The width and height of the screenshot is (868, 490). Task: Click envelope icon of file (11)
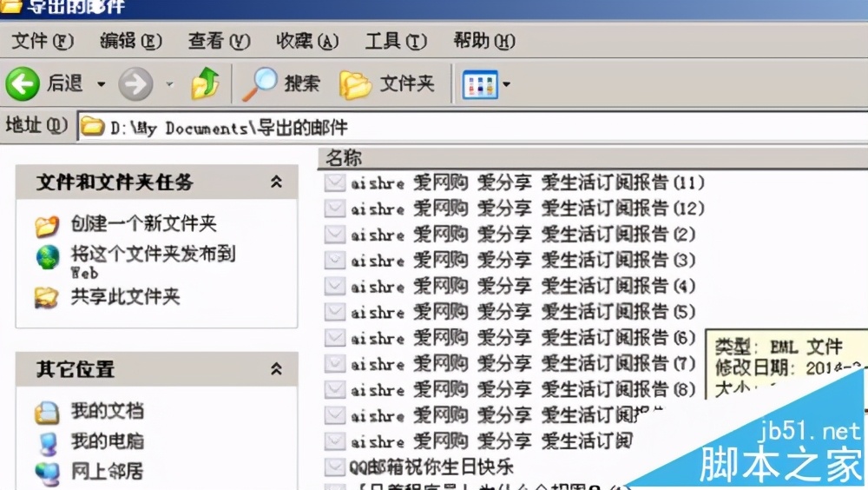335,182
